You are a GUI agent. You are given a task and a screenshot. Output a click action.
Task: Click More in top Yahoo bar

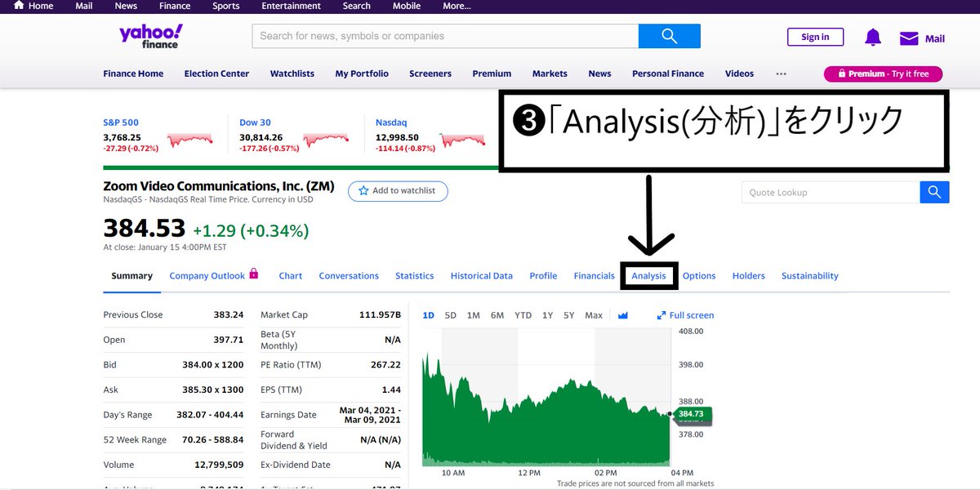point(457,6)
